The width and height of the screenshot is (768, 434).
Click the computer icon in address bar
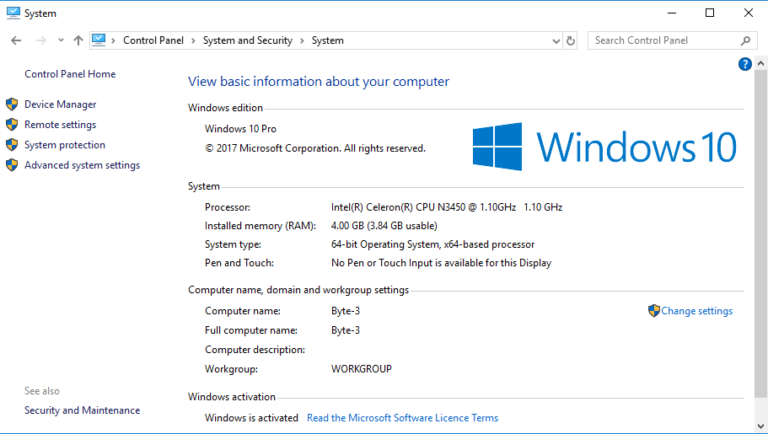click(x=99, y=40)
